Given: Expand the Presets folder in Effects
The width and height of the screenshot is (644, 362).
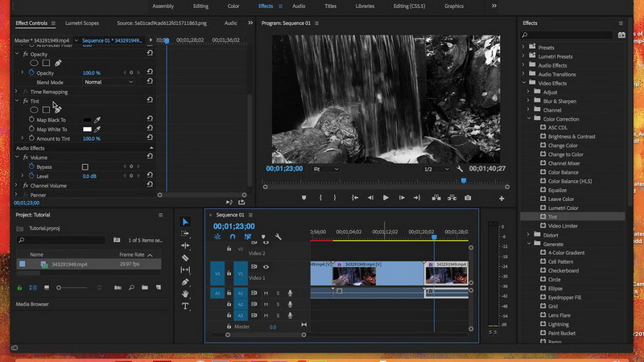Looking at the screenshot, I should pos(524,47).
